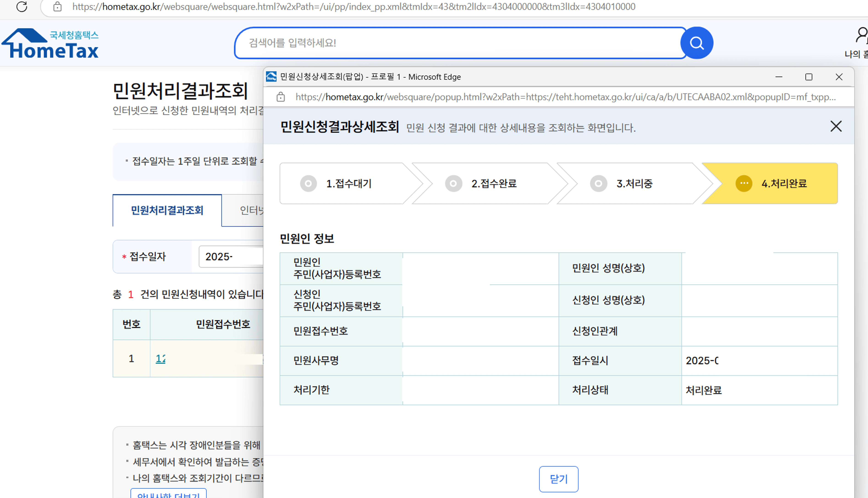Screen dimensions: 868x498
Task: Click the browser page refresh icon
Action: [x=22, y=7]
